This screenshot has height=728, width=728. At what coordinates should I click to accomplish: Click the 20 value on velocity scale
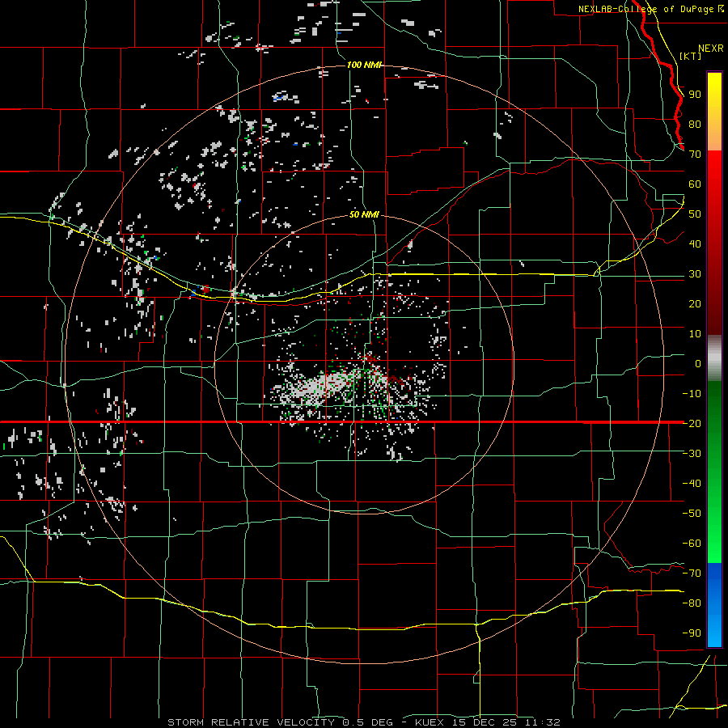[695, 303]
